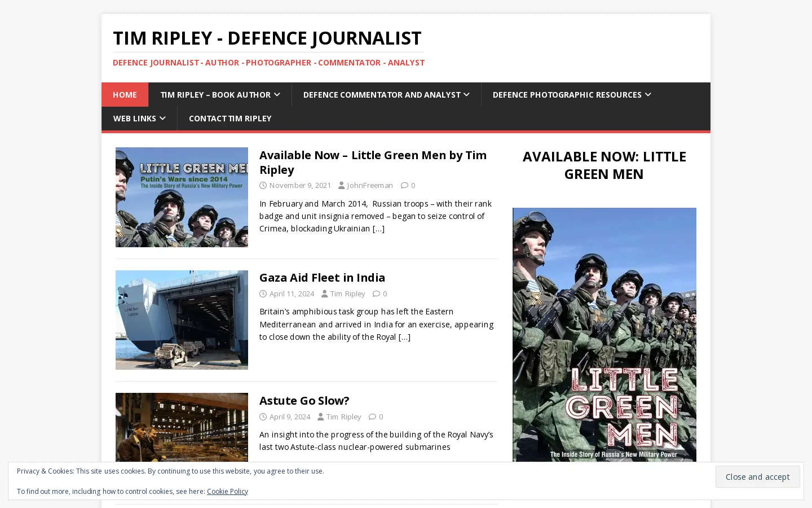The image size is (812, 508).
Task: Click author icon on Astute Go Slow post
Action: coord(320,417)
